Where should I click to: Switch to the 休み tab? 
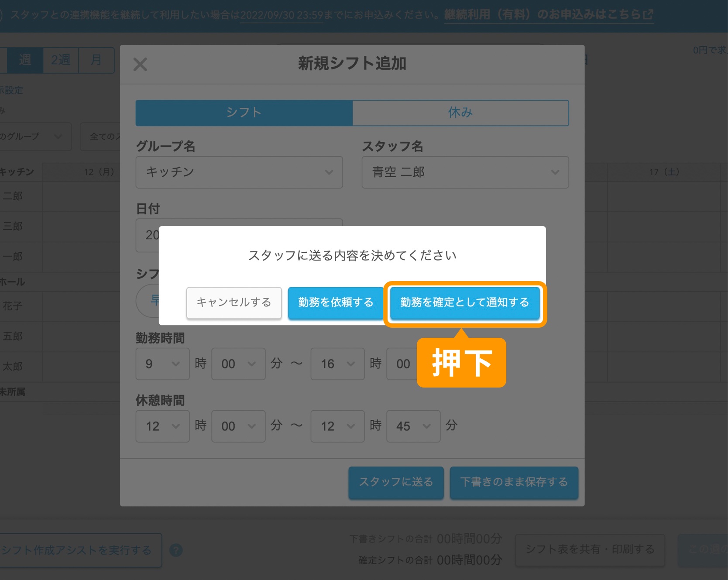coord(460,113)
